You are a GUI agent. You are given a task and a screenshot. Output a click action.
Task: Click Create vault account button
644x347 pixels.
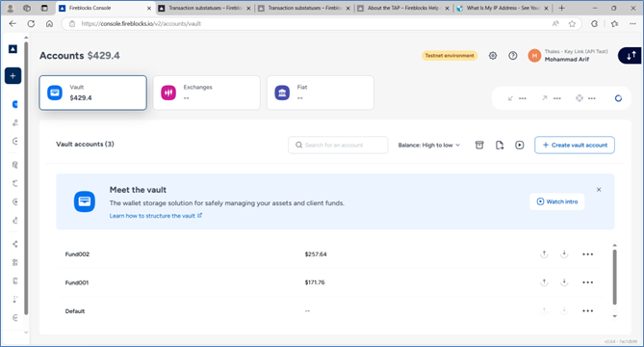pyautogui.click(x=575, y=146)
